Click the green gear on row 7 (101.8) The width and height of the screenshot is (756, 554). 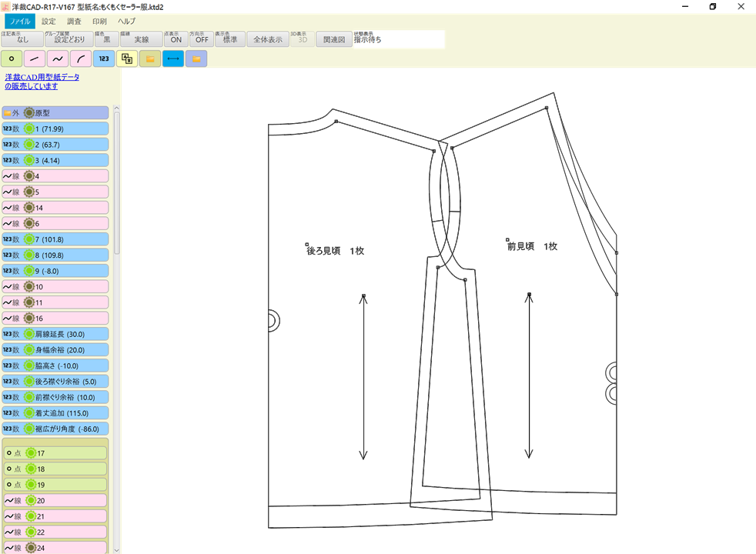tap(29, 239)
